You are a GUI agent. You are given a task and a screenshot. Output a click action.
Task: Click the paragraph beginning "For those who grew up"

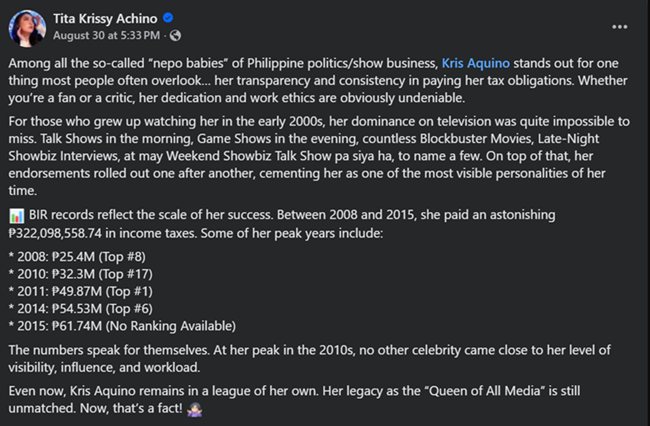(319, 156)
